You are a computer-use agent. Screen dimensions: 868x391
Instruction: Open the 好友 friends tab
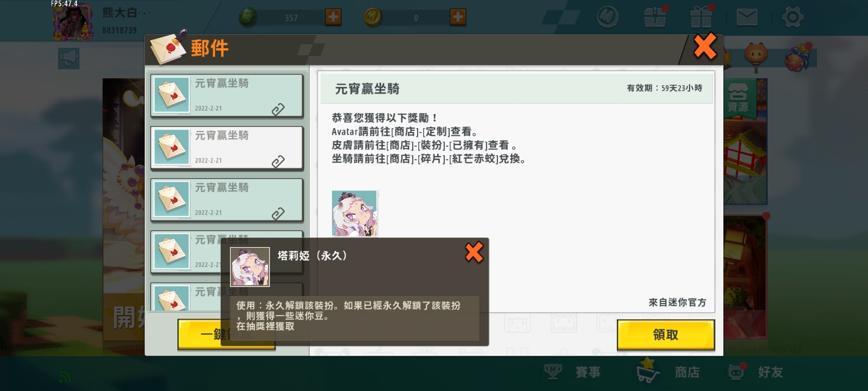click(756, 372)
